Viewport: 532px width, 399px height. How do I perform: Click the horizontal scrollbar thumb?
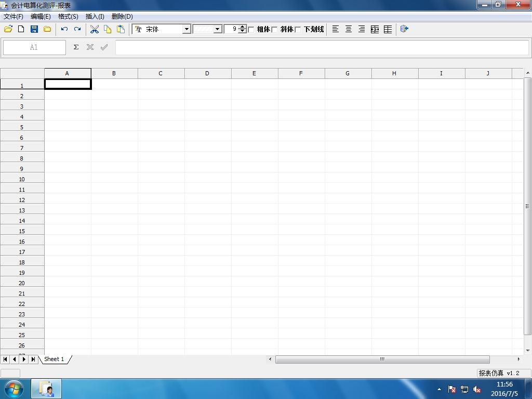[x=382, y=359]
